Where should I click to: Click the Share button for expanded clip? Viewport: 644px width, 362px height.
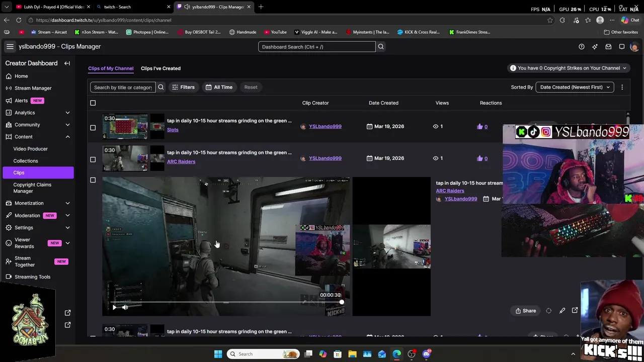526,311
